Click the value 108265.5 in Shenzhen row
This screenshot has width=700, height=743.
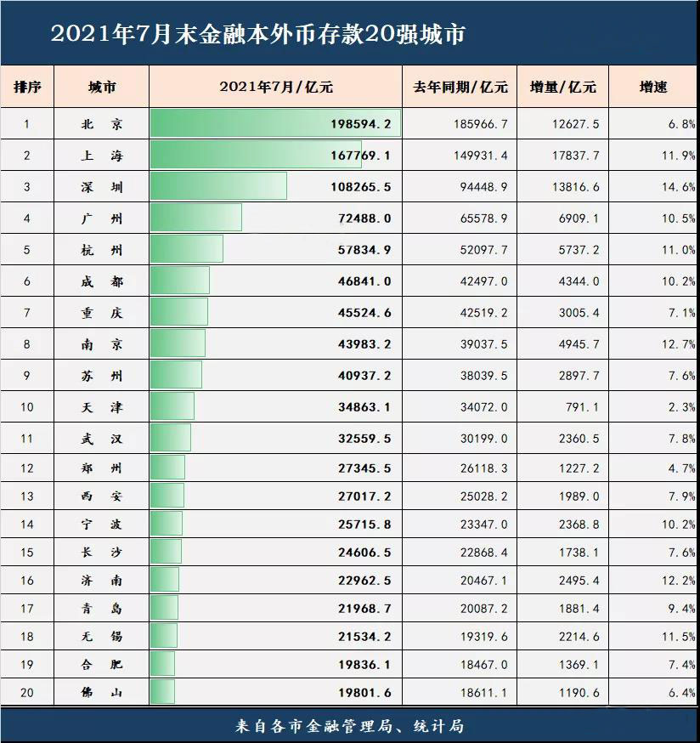361,187
